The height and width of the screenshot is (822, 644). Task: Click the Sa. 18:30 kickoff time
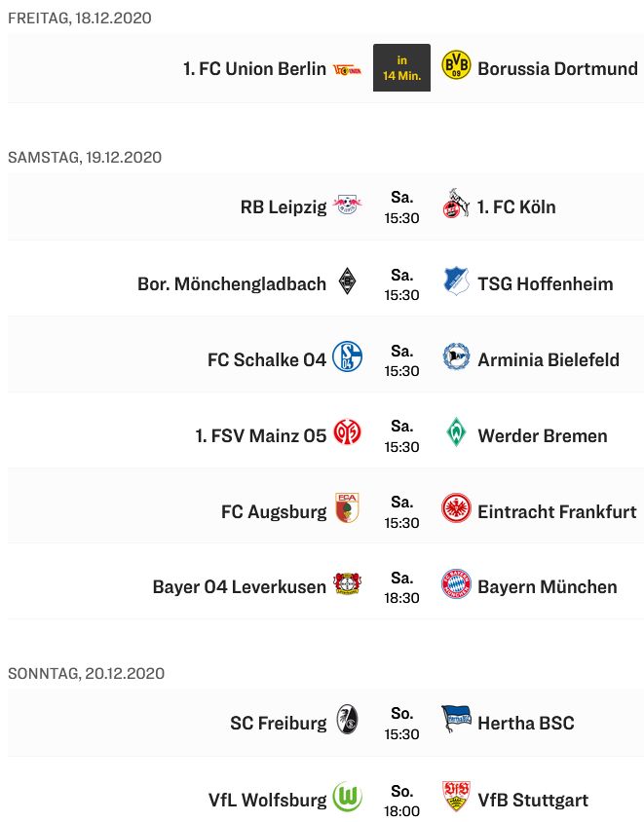click(x=401, y=587)
